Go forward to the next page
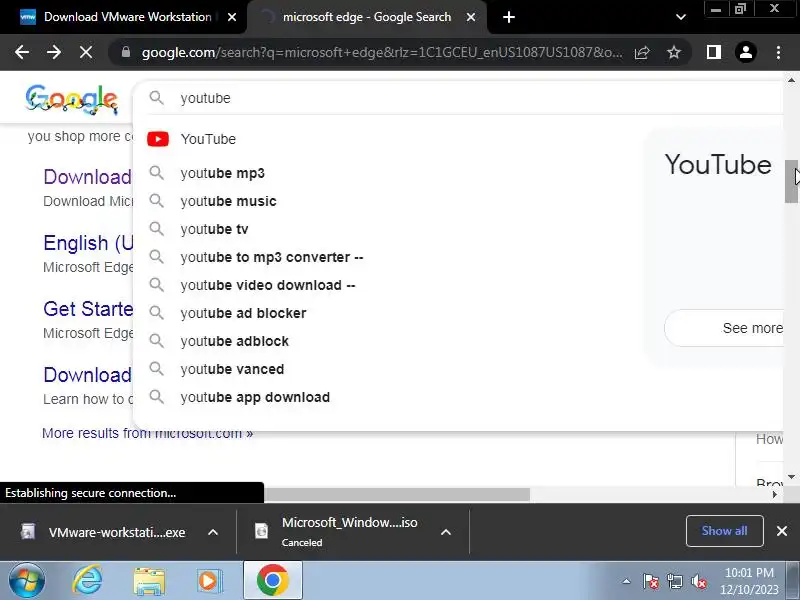 coord(54,52)
